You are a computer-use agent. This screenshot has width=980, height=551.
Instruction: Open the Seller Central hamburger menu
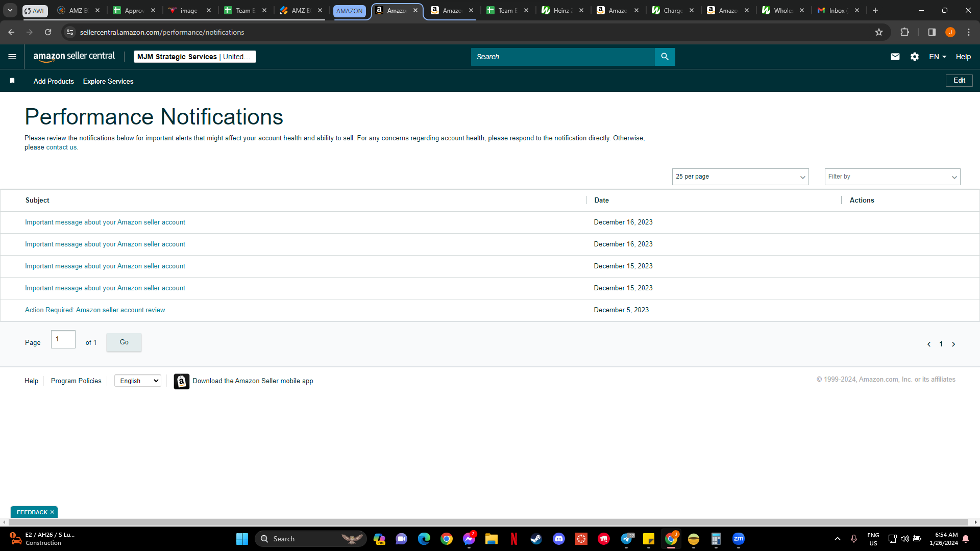pyautogui.click(x=12, y=57)
